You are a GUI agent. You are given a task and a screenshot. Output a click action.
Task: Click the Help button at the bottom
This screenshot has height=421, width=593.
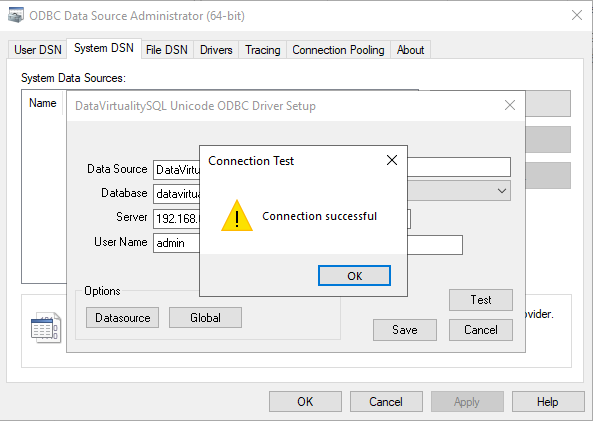[x=548, y=401]
